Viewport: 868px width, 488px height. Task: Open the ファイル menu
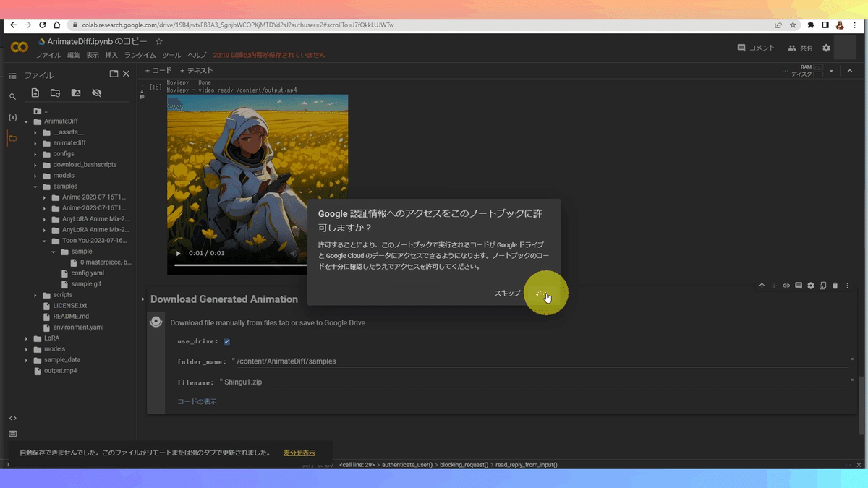[x=48, y=55]
